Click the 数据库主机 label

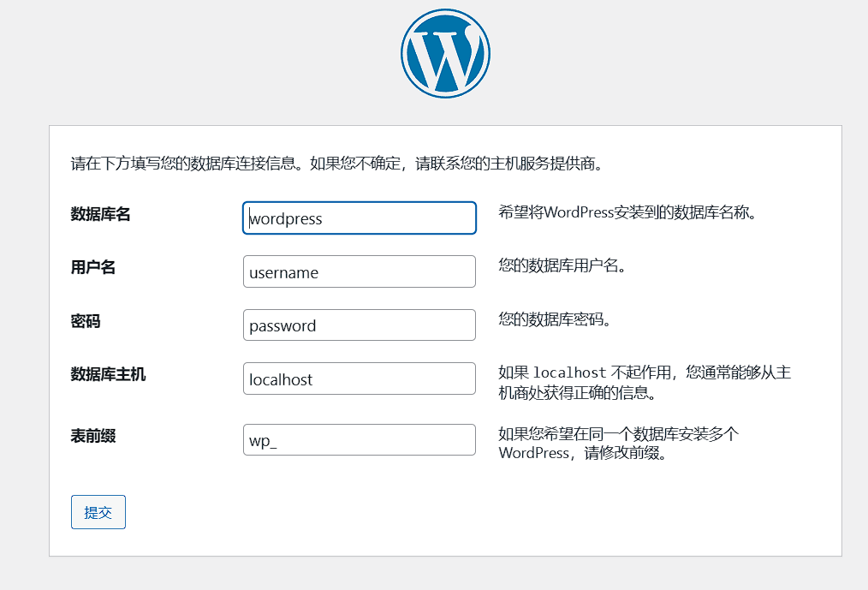pyautogui.click(x=108, y=374)
